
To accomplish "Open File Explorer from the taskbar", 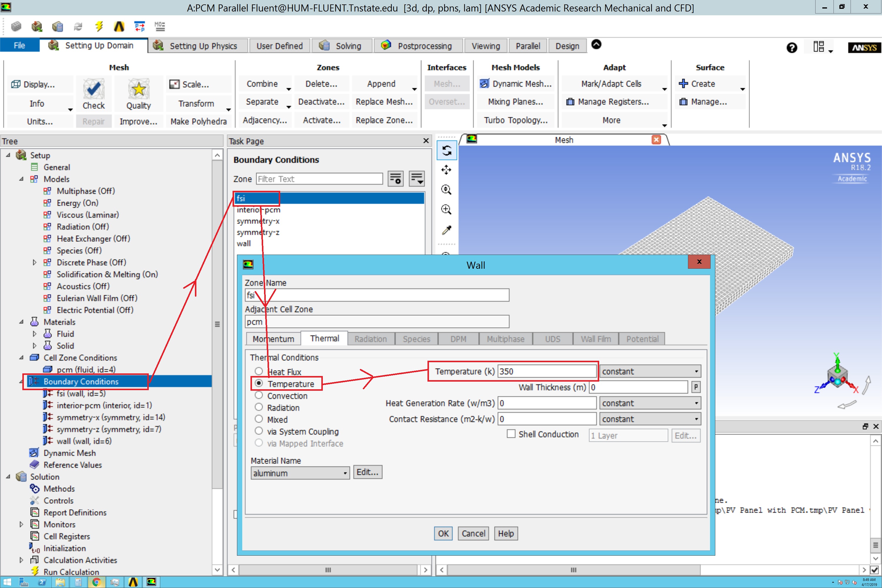I will tap(60, 582).
